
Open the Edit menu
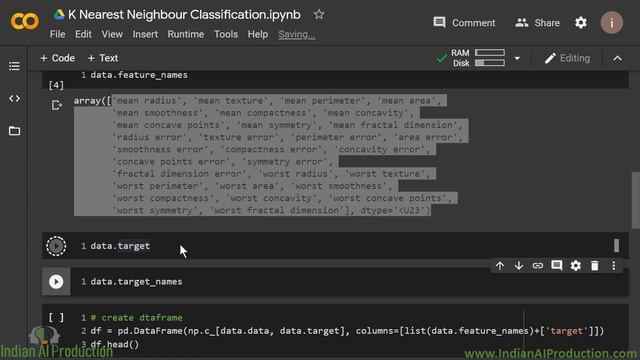(x=83, y=34)
